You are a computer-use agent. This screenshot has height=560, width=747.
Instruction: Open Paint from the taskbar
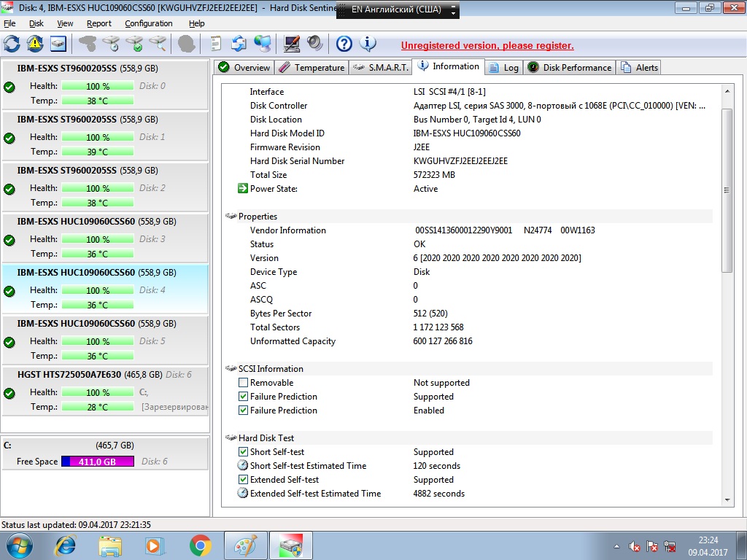tap(245, 545)
